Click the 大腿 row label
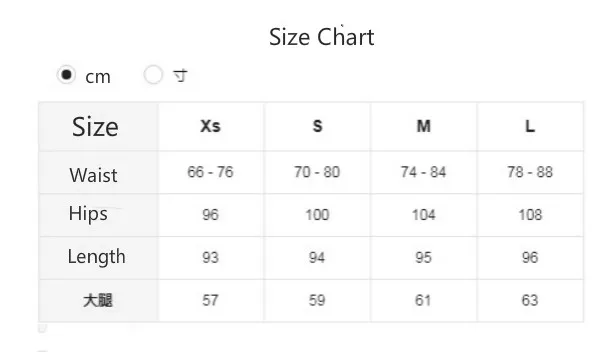The height and width of the screenshot is (363, 600). click(98, 300)
